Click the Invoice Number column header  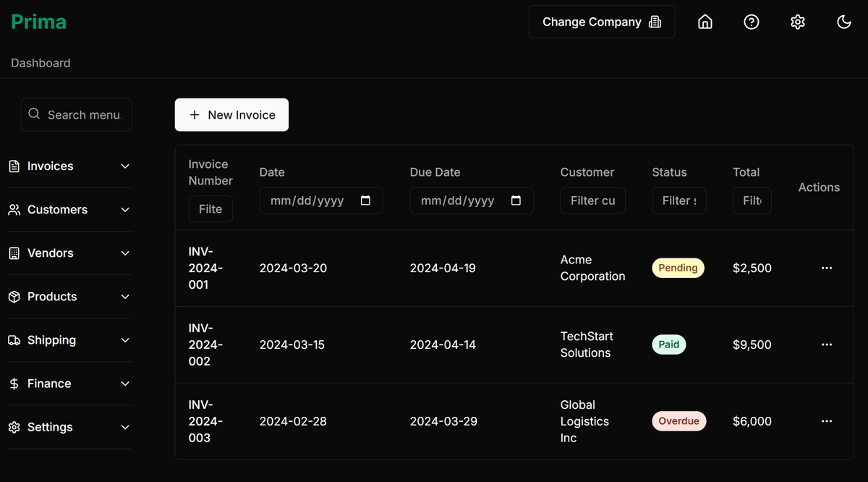tap(210, 172)
